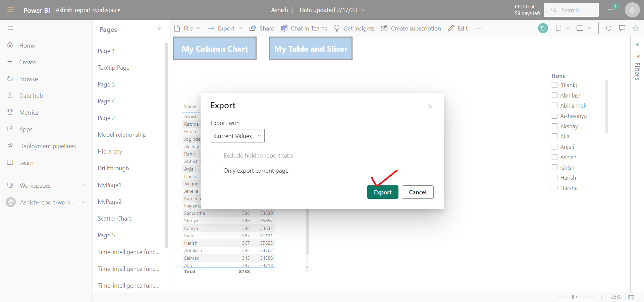Check Ashish in the Name slicer
The height and width of the screenshot is (302, 644).
[x=555, y=157]
